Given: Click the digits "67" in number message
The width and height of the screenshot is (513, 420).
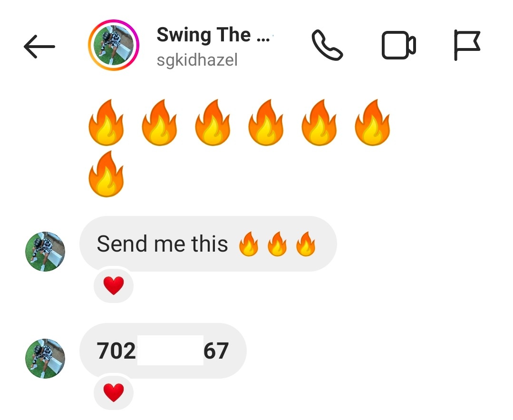Looking at the screenshot, I should pyautogui.click(x=216, y=351).
